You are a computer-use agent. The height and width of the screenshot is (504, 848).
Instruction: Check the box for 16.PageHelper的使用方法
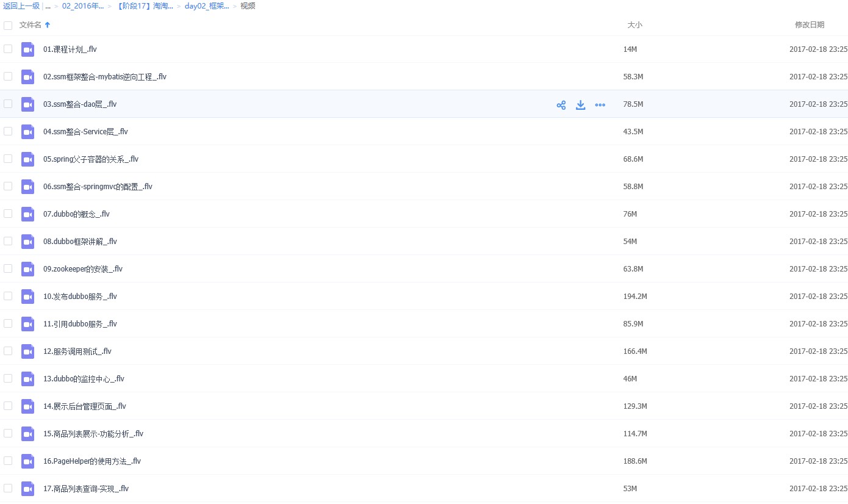pos(8,461)
